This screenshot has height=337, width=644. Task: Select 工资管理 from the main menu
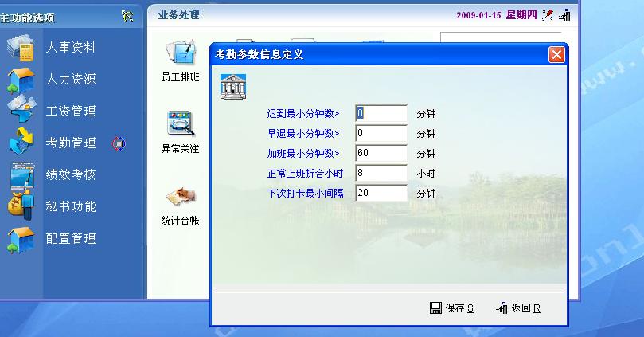coord(70,112)
